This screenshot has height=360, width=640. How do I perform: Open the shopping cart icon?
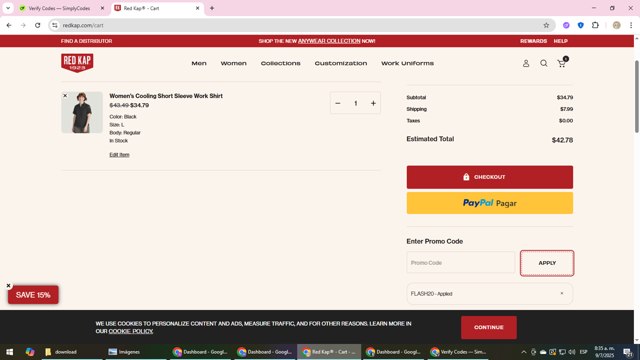click(562, 63)
